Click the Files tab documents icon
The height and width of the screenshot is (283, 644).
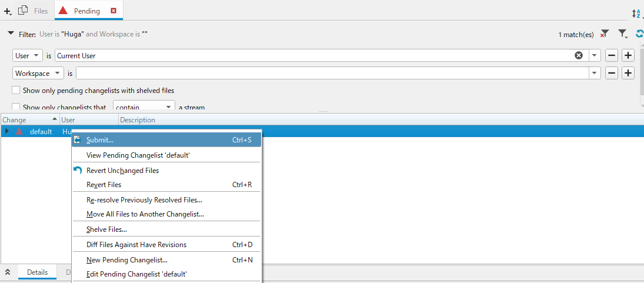pos(24,11)
